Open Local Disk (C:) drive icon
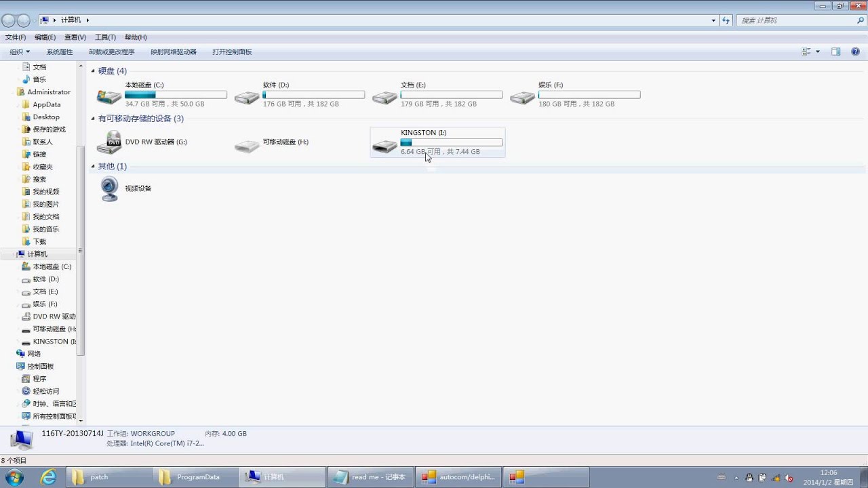The width and height of the screenshot is (868, 488). point(108,96)
